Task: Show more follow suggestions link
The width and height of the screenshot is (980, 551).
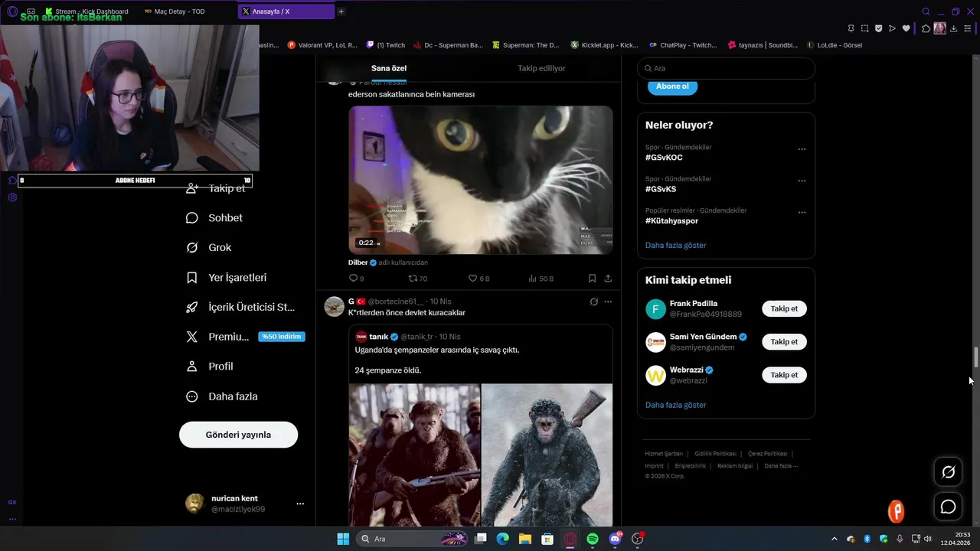Action: click(675, 405)
